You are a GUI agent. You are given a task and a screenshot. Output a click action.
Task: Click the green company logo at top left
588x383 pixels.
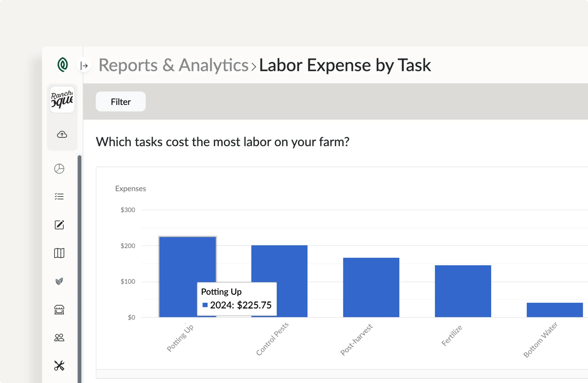tap(62, 65)
